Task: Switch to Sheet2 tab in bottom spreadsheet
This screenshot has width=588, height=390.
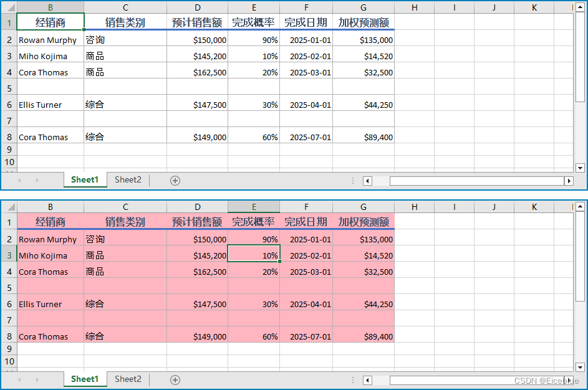Action: coord(128,379)
